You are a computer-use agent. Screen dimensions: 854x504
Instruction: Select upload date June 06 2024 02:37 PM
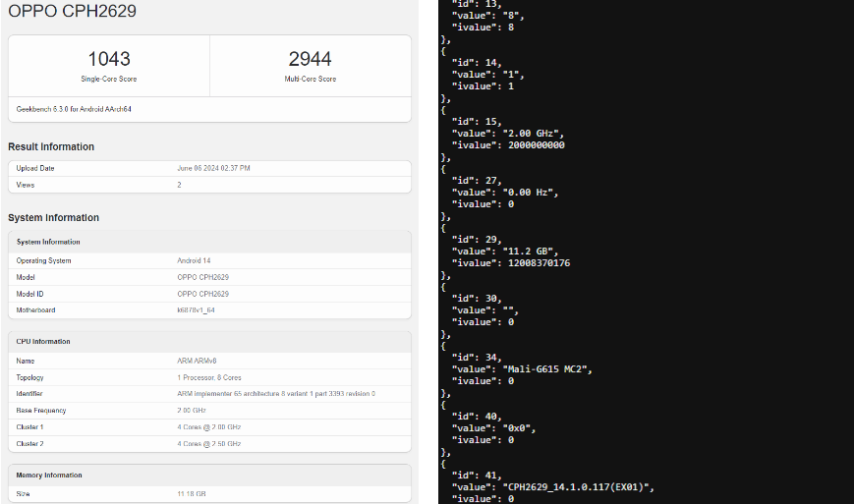[x=213, y=168]
